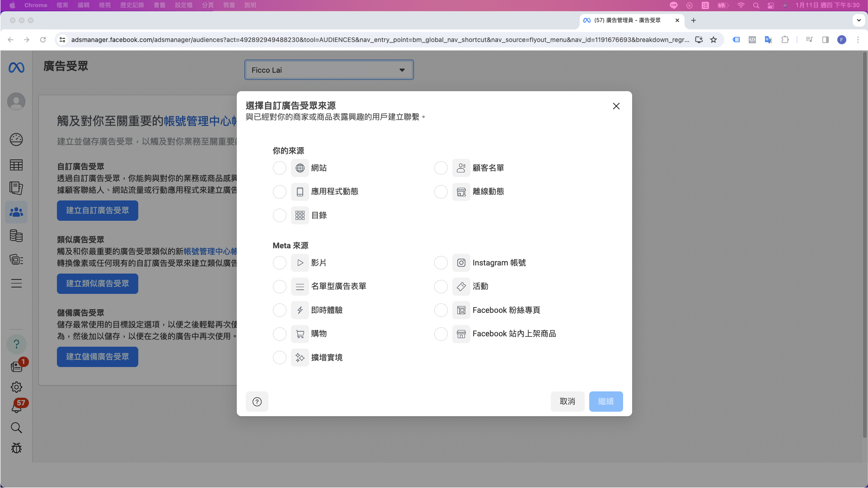868x488 pixels.
Task: Choose the 活動 radio option
Action: [x=441, y=287]
